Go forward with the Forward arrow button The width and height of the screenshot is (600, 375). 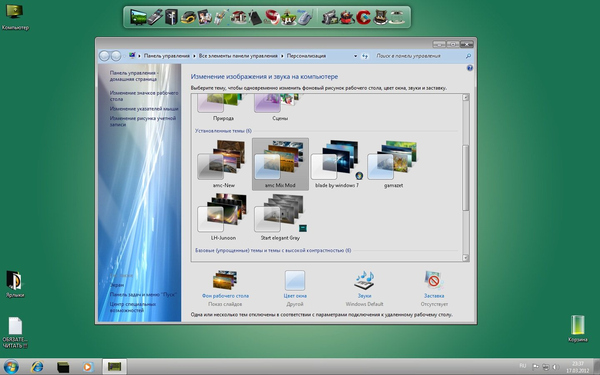pyautogui.click(x=116, y=56)
